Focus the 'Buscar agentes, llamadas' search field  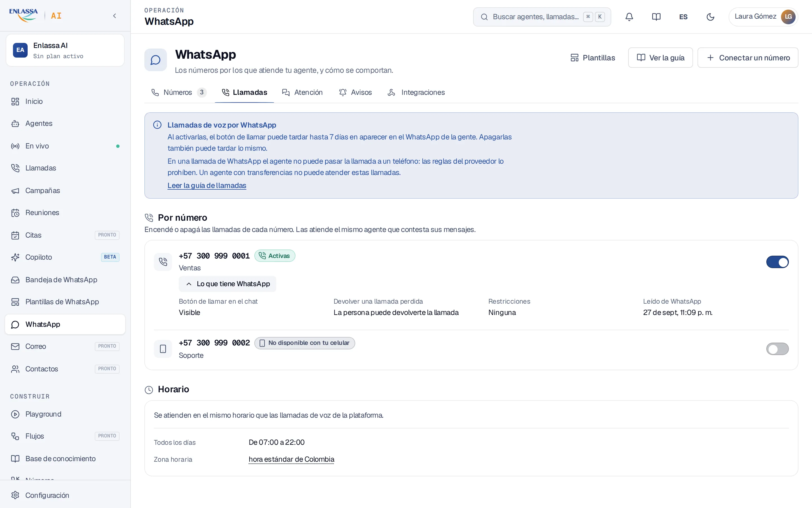(542, 17)
